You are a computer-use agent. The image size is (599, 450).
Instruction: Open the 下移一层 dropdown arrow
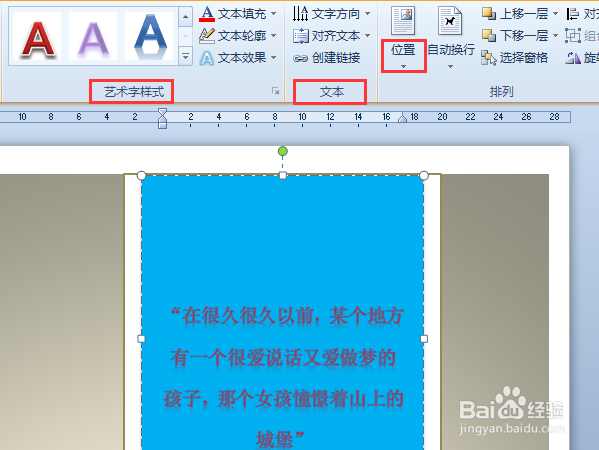(x=555, y=36)
